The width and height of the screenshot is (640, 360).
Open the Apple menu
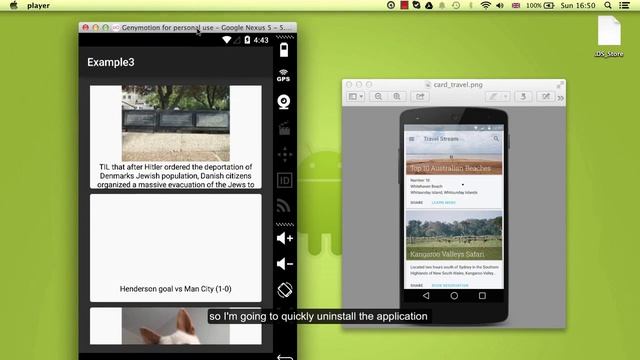pyautogui.click(x=13, y=5)
